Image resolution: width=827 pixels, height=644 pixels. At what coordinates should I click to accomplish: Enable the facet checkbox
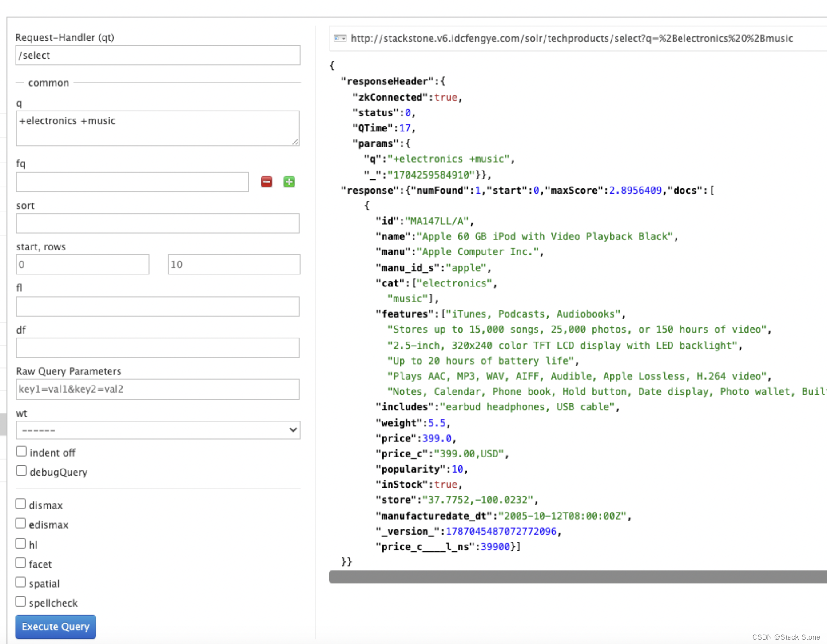pos(21,563)
